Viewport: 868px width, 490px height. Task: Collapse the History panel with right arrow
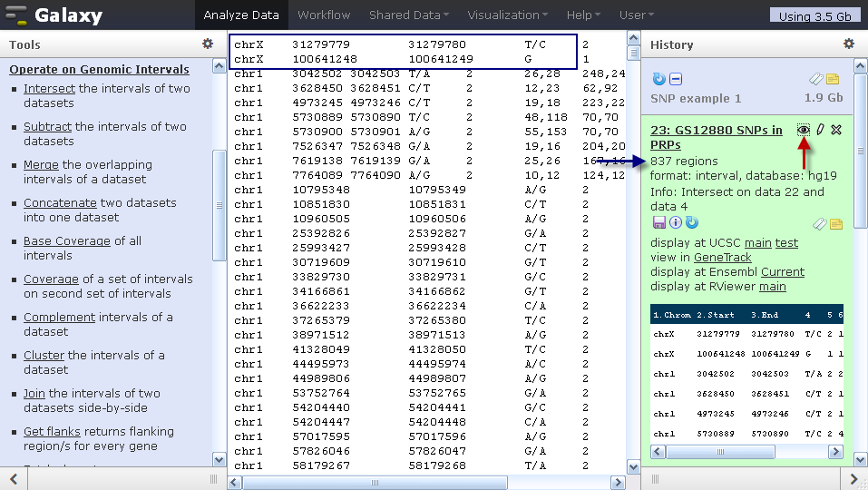click(853, 479)
